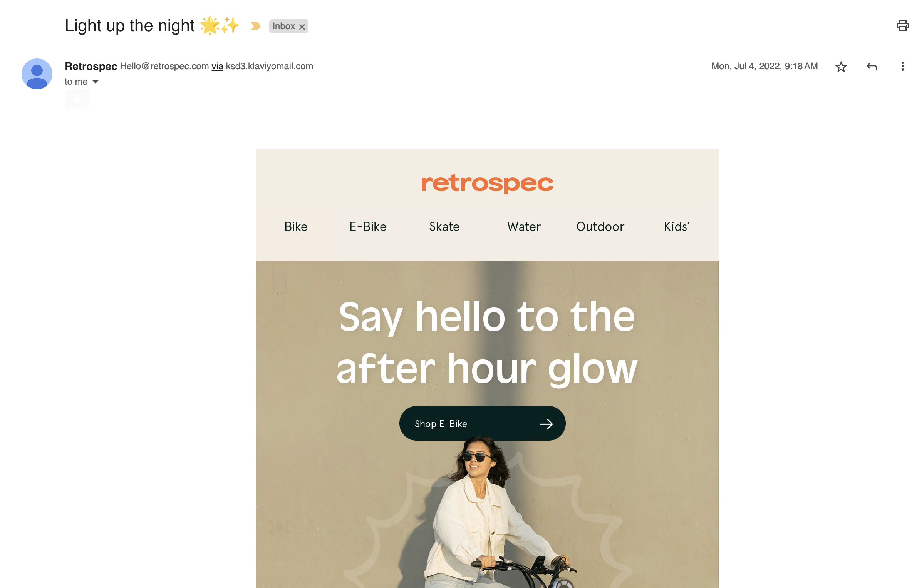Screen dimensions: 922x588
Task: Click the Shop E-Bike button
Action: [482, 423]
